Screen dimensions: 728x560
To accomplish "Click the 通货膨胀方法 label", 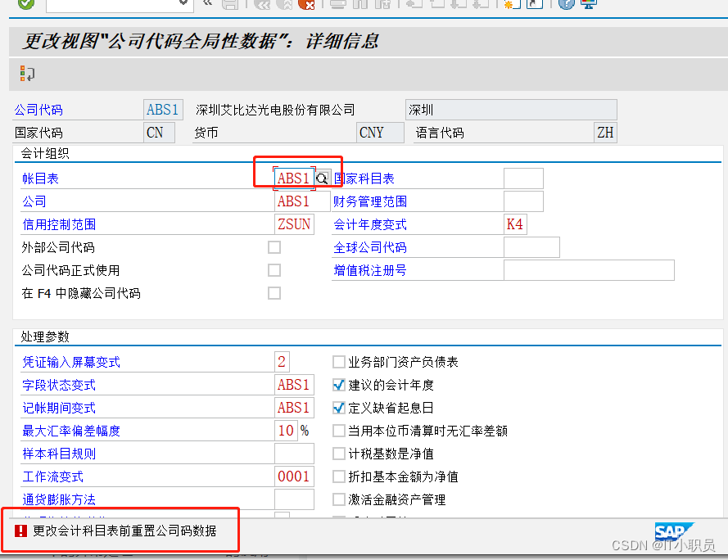I will tap(59, 499).
